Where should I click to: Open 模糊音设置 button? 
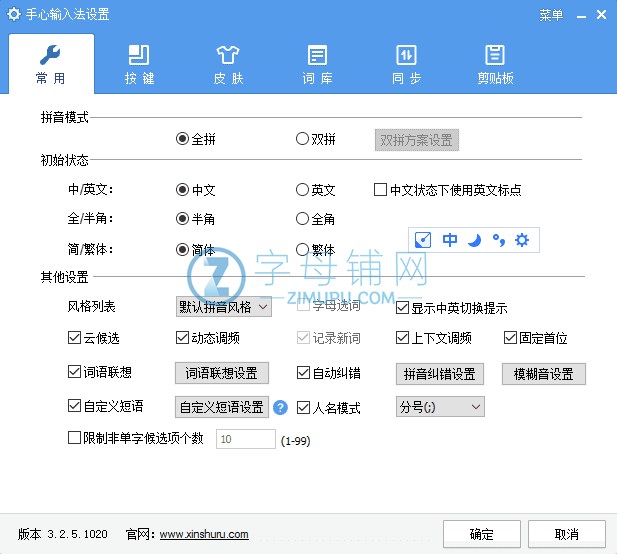(543, 373)
